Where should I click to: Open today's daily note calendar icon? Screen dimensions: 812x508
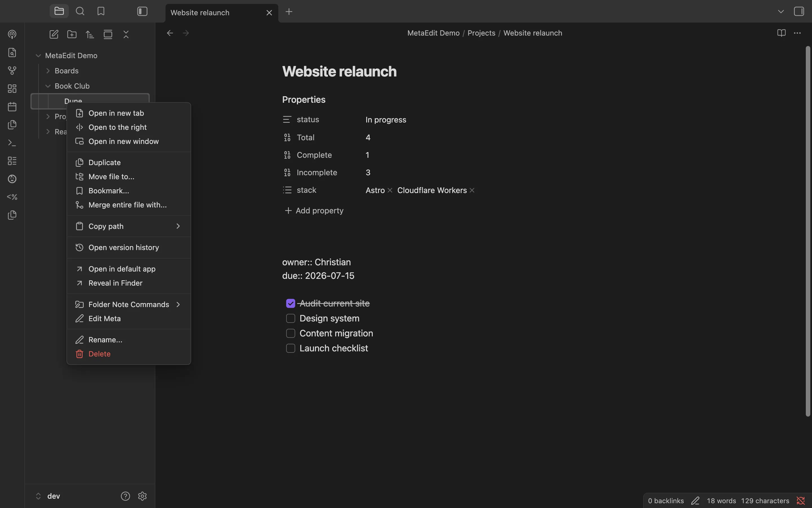click(x=12, y=107)
